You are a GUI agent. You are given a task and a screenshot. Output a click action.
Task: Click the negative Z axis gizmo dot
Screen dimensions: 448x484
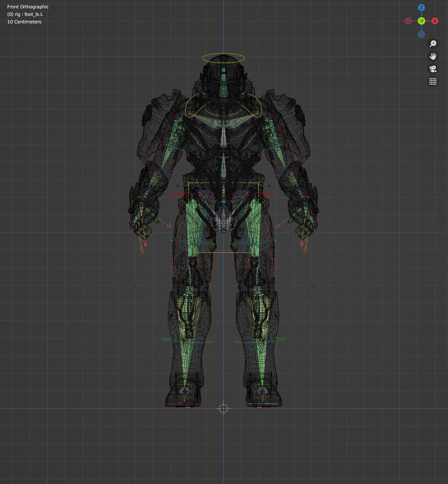pos(421,34)
